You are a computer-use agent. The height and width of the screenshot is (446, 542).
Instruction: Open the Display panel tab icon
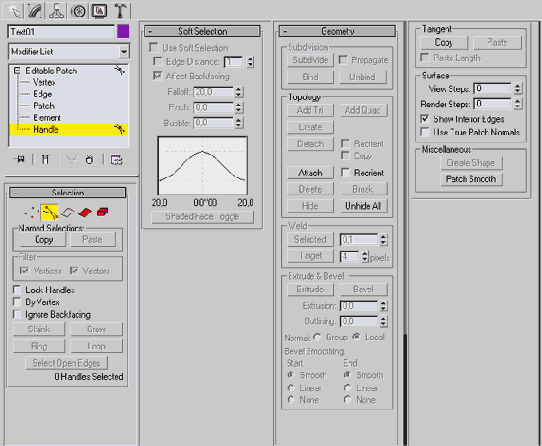tap(99, 10)
